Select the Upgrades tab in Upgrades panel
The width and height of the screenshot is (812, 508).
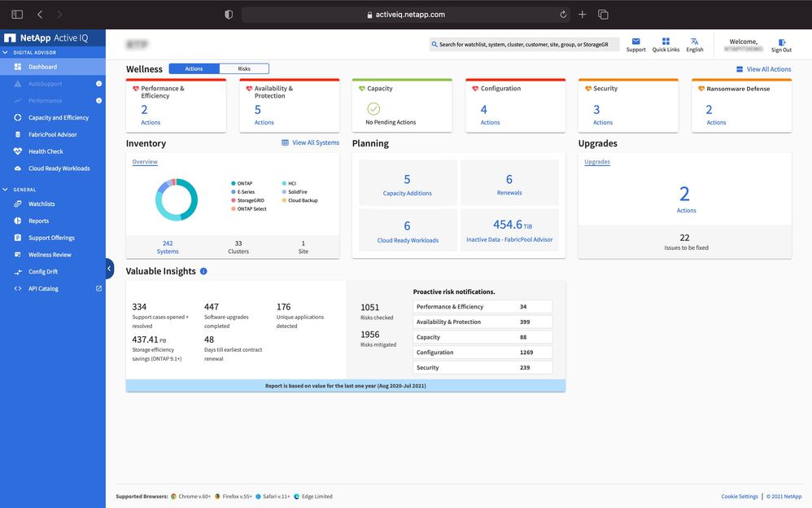[x=597, y=162]
